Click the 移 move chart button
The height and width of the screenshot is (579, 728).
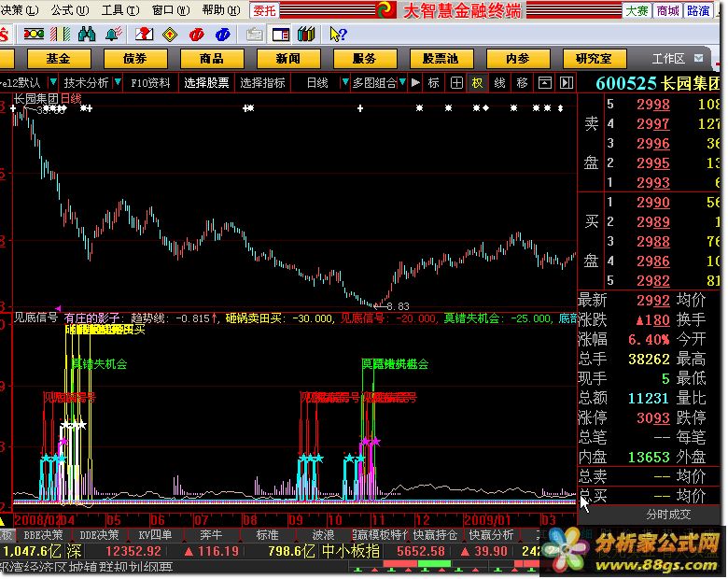[x=522, y=83]
